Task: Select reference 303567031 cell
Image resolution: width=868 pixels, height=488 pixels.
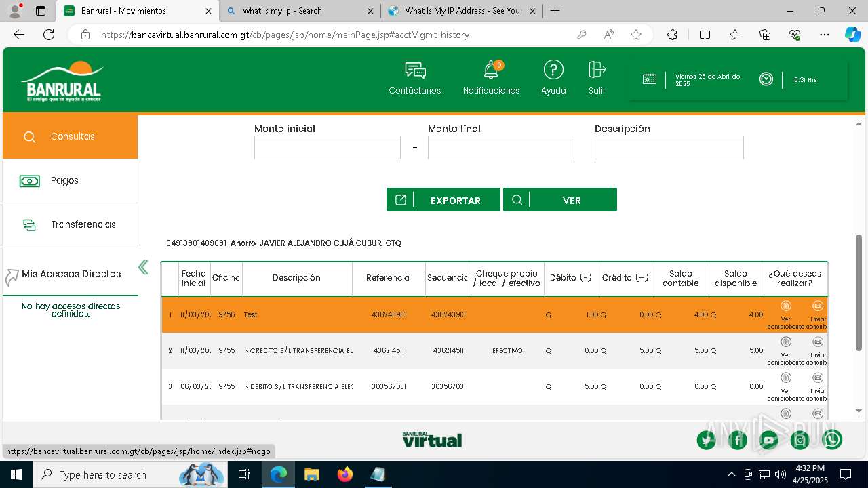Action: tap(389, 387)
